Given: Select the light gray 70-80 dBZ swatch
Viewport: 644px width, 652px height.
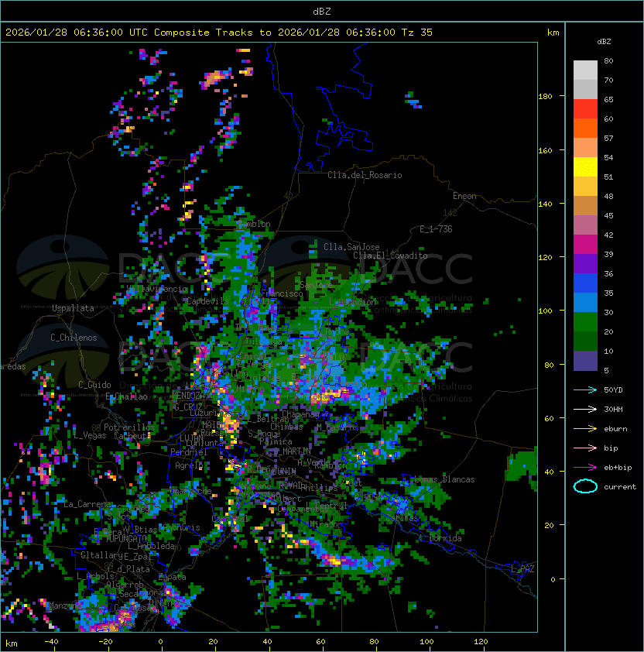Looking at the screenshot, I should click(x=585, y=70).
